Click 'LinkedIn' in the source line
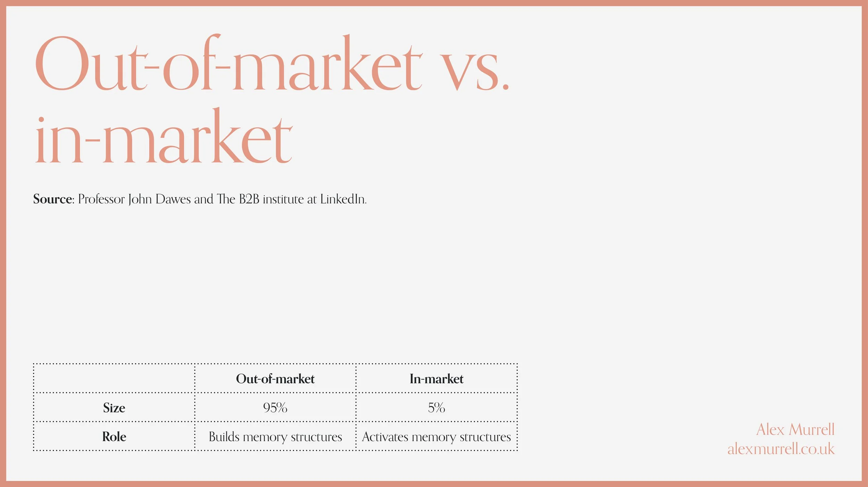The width and height of the screenshot is (868, 487). tap(343, 199)
